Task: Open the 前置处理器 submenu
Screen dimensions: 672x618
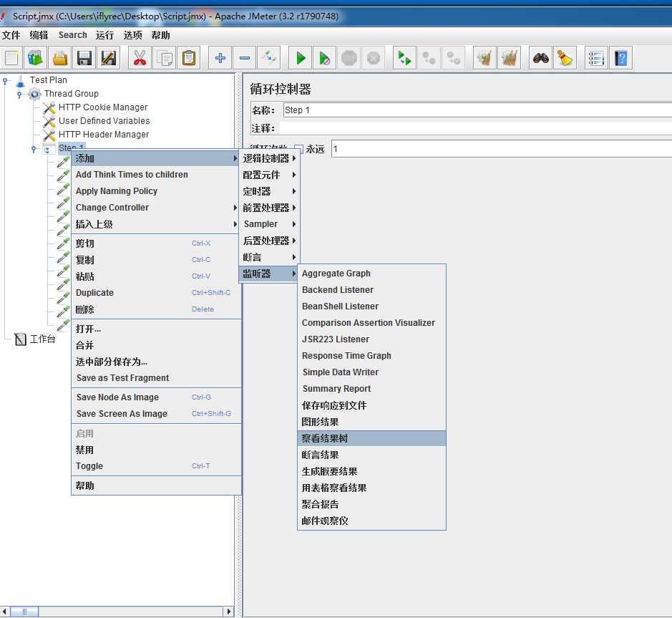Action: (269, 208)
